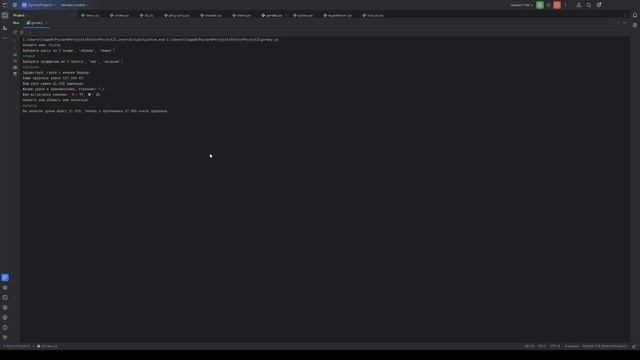This screenshot has width=640, height=360.
Task: Open the Version control dropdown in title bar
Action: [74, 5]
